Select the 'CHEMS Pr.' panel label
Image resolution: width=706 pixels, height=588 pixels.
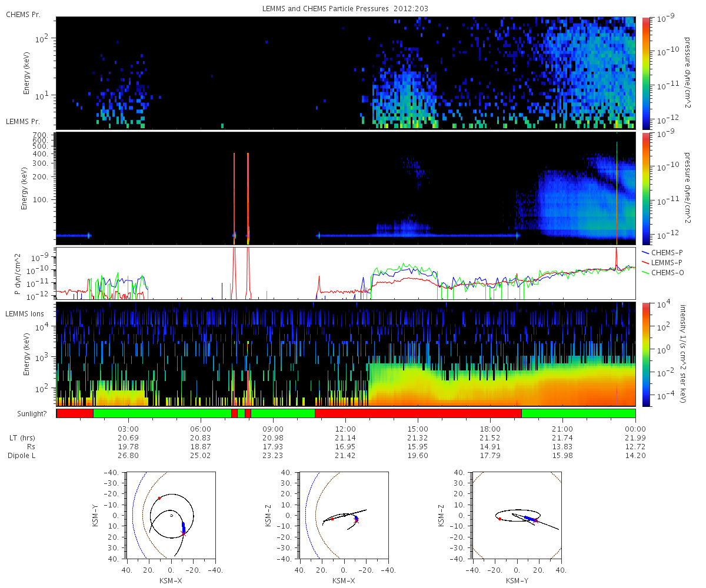pyautogui.click(x=24, y=14)
